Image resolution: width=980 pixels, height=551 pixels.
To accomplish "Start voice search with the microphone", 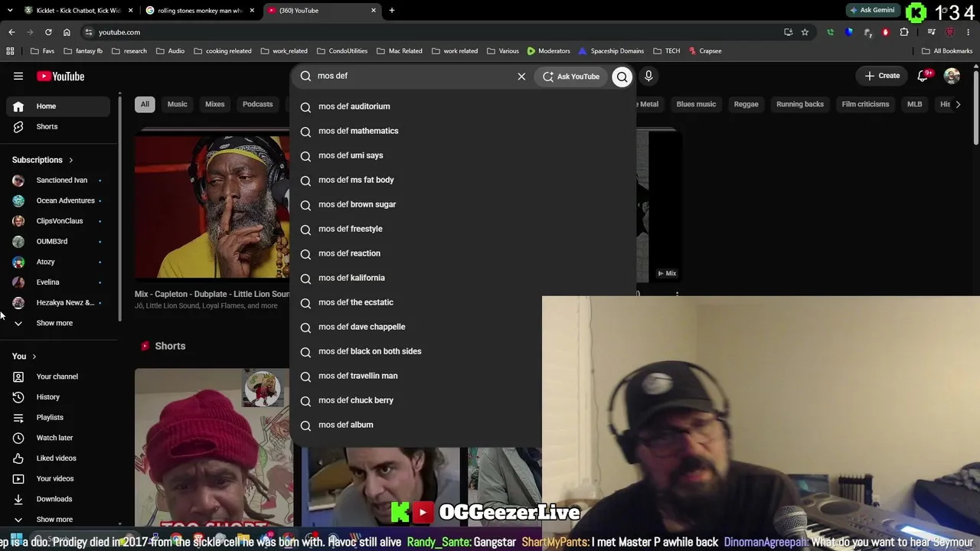I will click(648, 77).
